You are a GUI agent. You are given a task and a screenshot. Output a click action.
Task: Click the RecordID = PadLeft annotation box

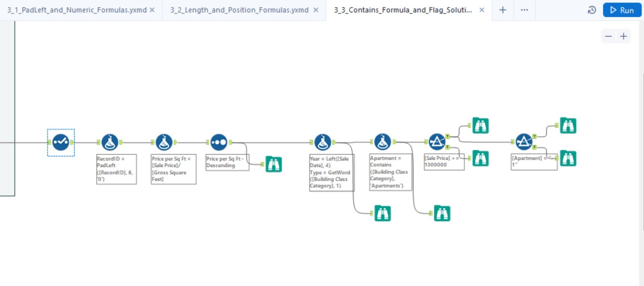(x=116, y=169)
